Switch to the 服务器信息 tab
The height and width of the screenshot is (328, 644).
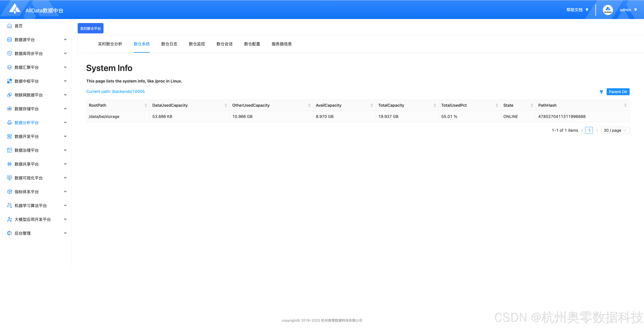coord(281,44)
